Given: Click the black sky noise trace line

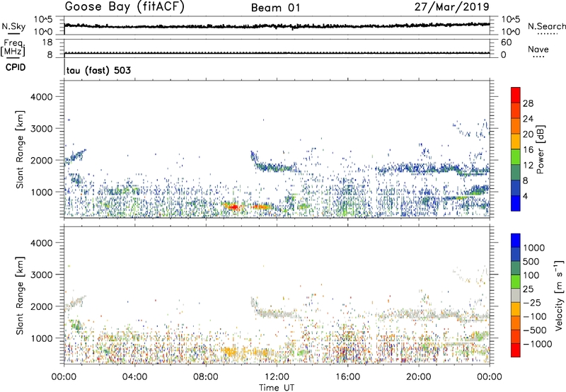Looking at the screenshot, I should 277,26.
